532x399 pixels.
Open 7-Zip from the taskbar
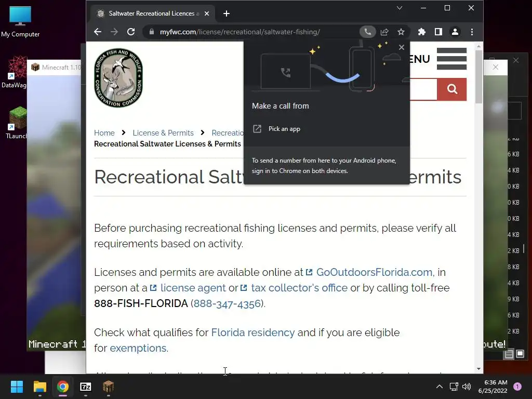point(86,387)
